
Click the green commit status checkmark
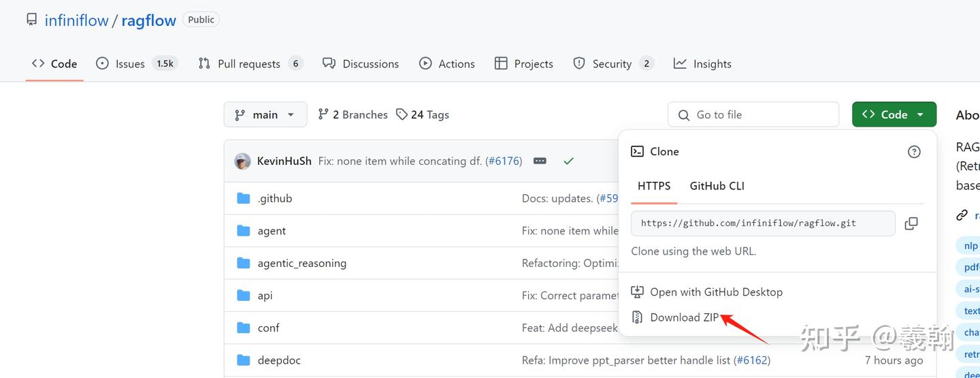[x=568, y=161]
